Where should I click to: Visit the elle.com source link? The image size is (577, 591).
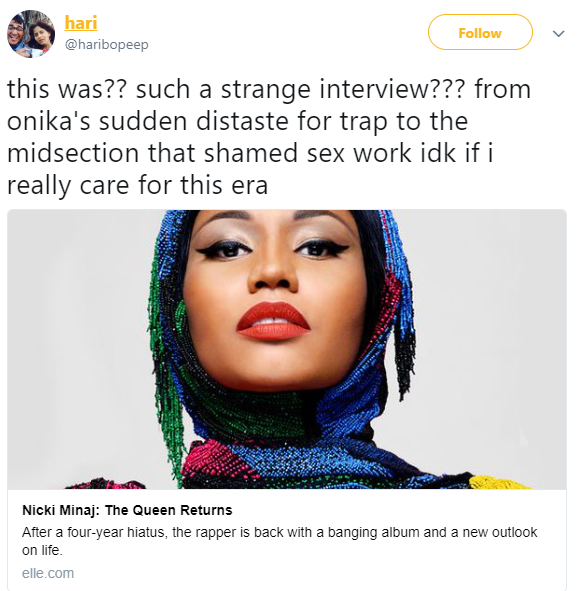point(48,573)
